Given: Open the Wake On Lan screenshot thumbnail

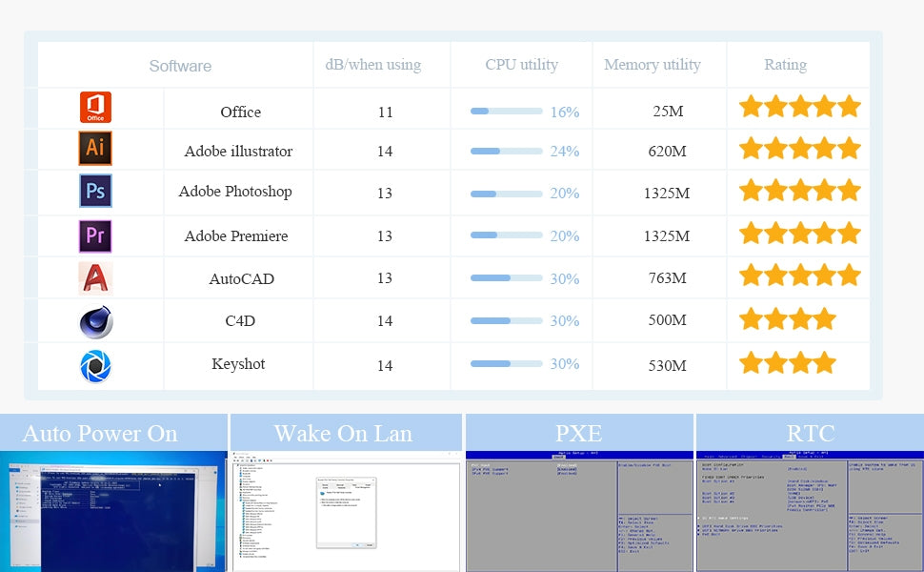Looking at the screenshot, I should (346, 512).
